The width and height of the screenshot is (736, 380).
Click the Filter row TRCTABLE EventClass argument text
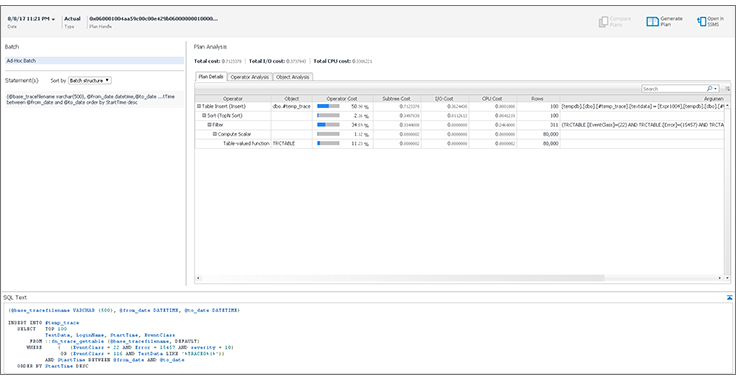pos(643,125)
